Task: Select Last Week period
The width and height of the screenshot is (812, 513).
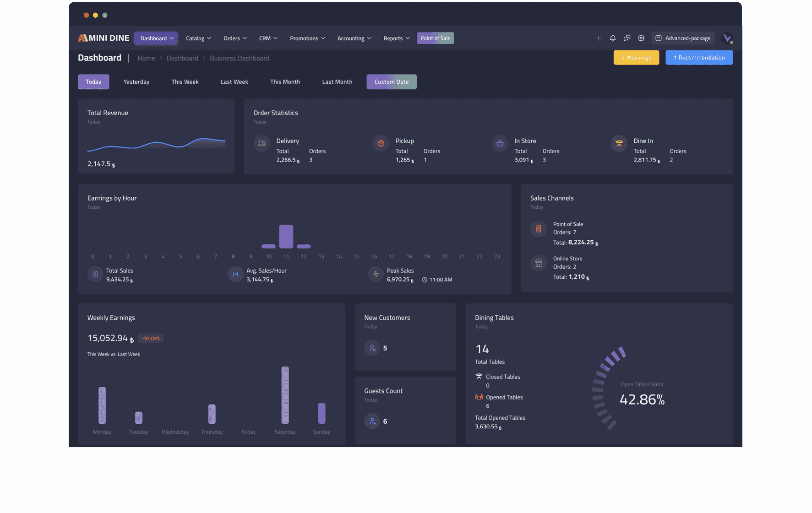Action: (234, 82)
